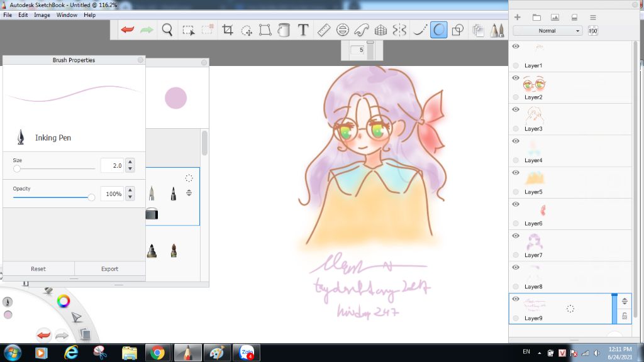
Task: Add a layer group folder
Action: 536,17
